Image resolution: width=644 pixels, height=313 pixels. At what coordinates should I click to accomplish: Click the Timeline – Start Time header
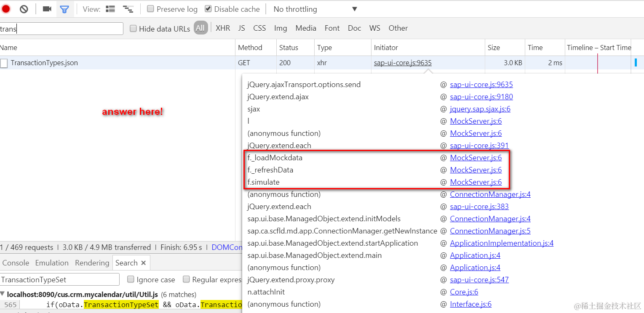coord(598,48)
